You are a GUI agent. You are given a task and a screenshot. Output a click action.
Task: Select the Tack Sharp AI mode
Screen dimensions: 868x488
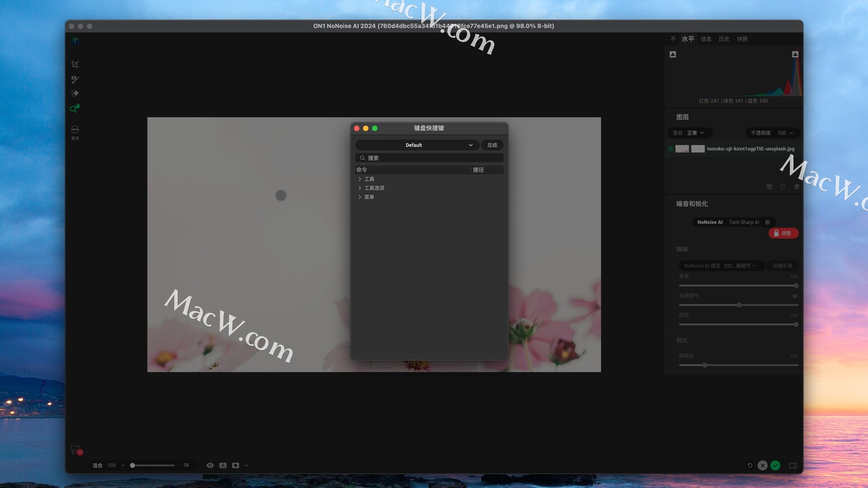tap(744, 222)
